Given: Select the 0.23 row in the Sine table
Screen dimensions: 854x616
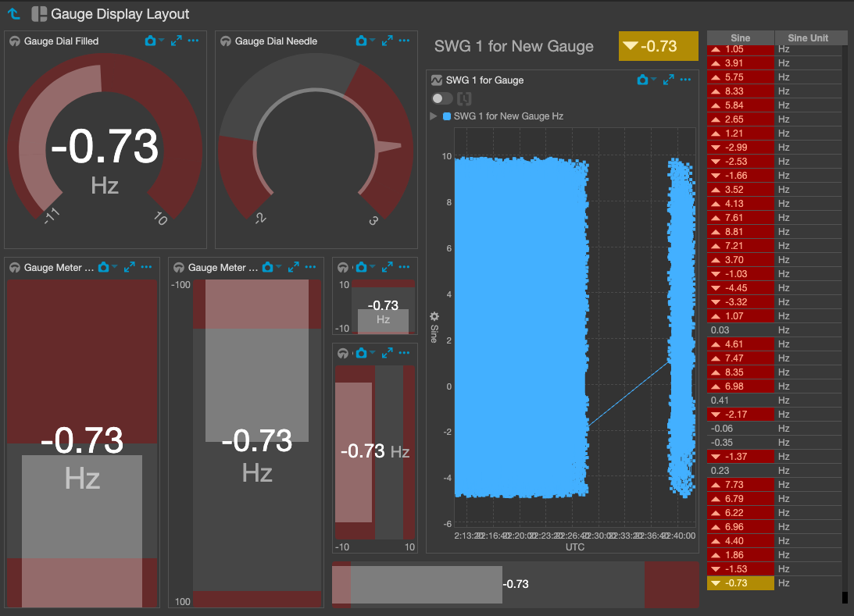Looking at the screenshot, I should (x=774, y=471).
